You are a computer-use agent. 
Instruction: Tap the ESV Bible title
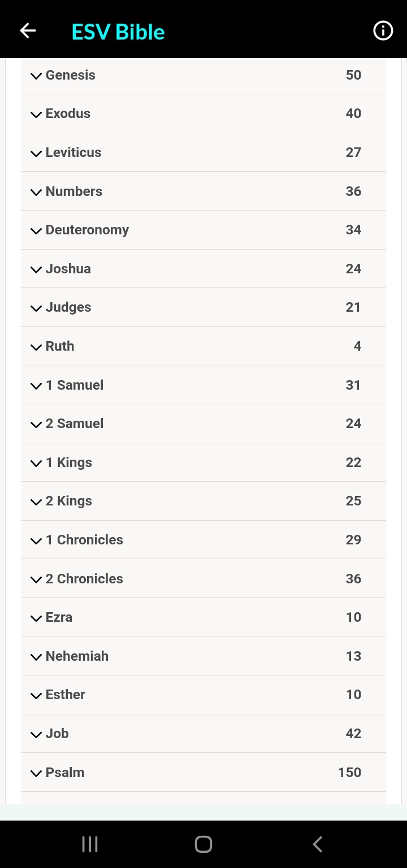[x=118, y=32]
